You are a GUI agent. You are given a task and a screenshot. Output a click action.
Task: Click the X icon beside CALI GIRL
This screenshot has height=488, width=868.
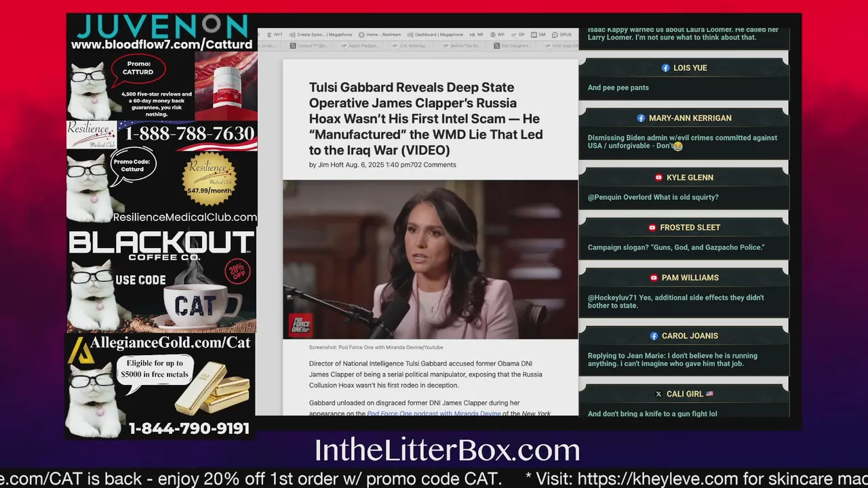click(x=658, y=394)
